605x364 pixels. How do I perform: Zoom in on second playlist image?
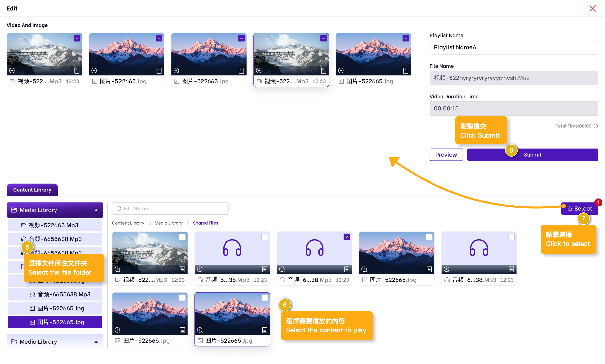coord(94,71)
